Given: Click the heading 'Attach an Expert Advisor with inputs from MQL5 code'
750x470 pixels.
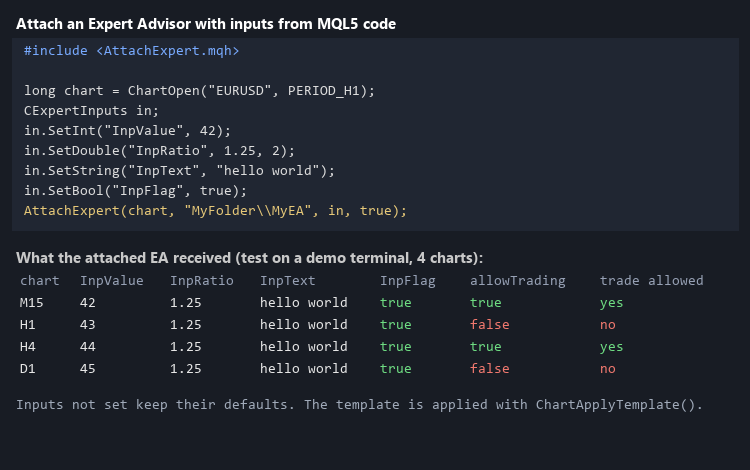Looking at the screenshot, I should click(206, 24).
